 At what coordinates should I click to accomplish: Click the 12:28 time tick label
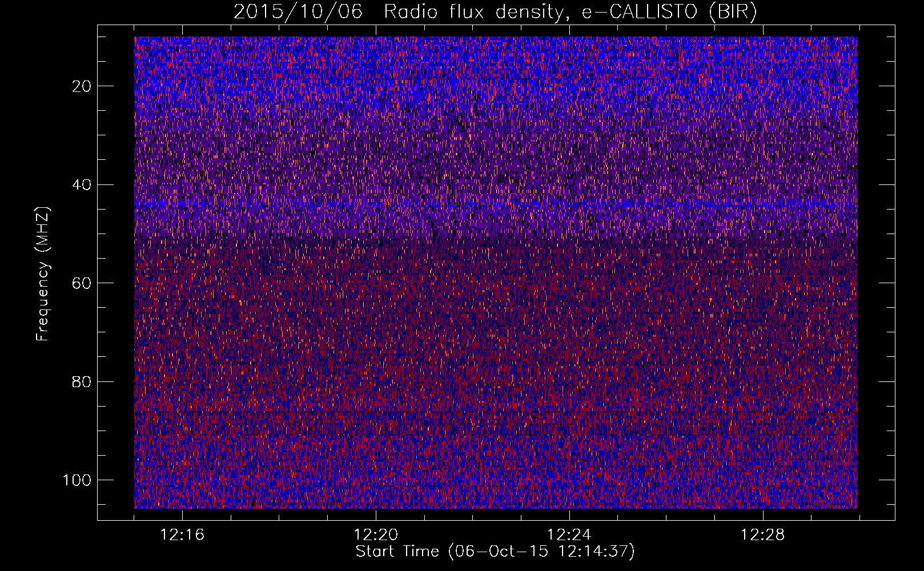[763, 535]
